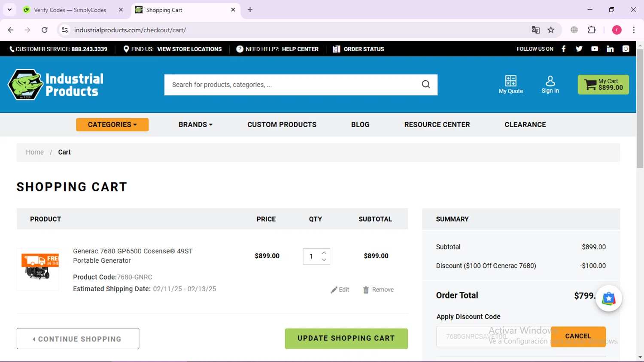This screenshot has width=644, height=362.
Task: Click the customer service phone number
Action: 89,49
